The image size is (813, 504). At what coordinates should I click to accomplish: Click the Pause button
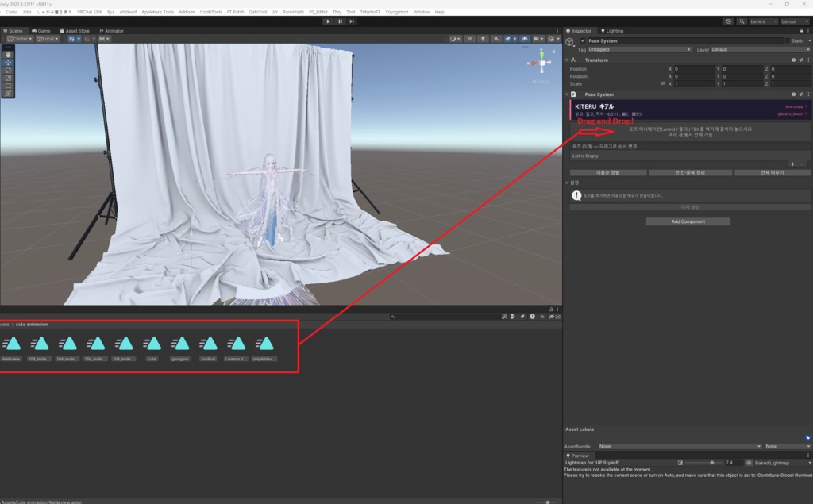coord(340,21)
